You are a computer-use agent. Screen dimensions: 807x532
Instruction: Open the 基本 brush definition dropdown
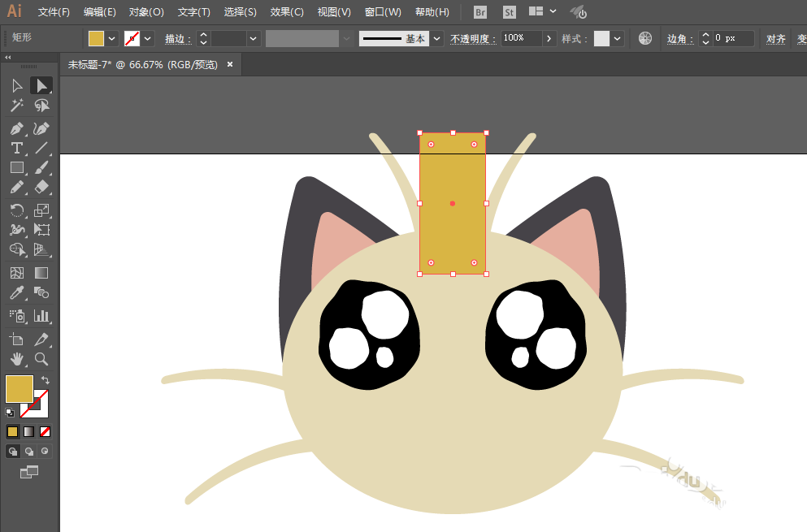(437, 39)
